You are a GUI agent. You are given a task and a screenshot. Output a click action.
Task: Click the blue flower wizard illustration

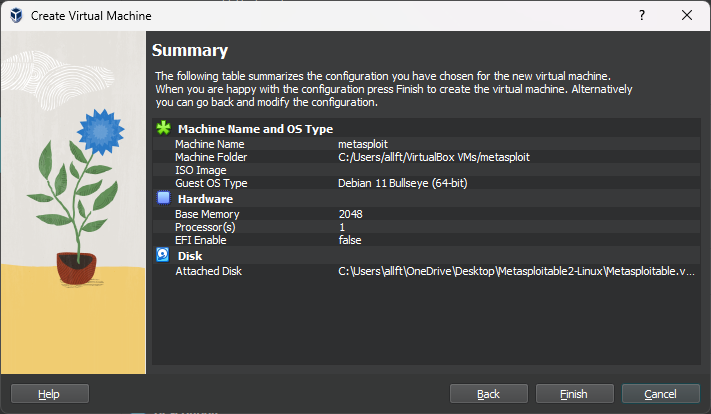pyautogui.click(x=73, y=202)
